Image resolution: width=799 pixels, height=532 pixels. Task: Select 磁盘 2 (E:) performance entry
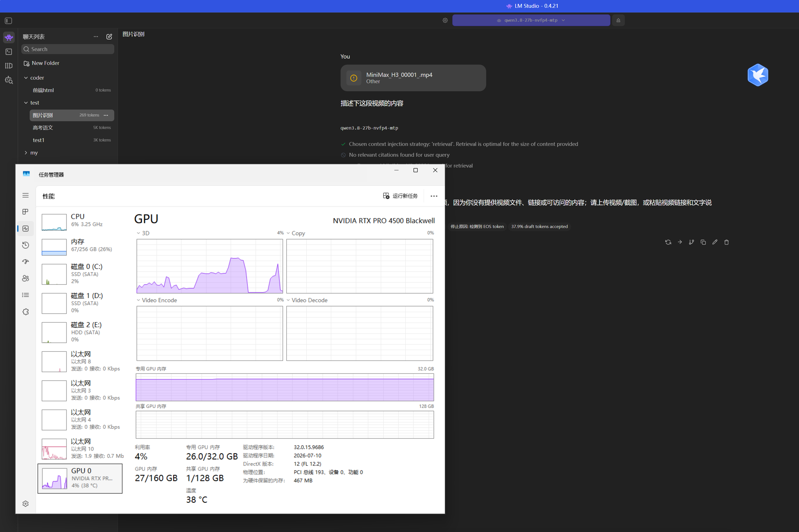[80, 333]
